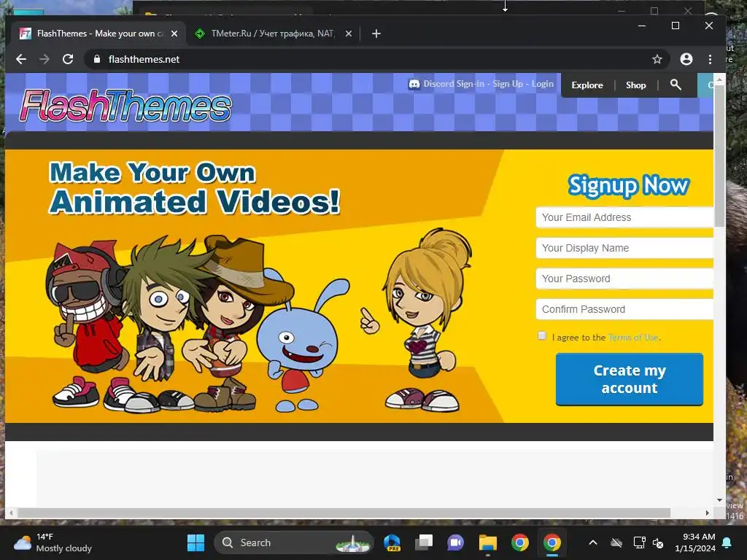747x560 pixels.
Task: Open the Chrome profile avatar menu
Action: point(686,59)
